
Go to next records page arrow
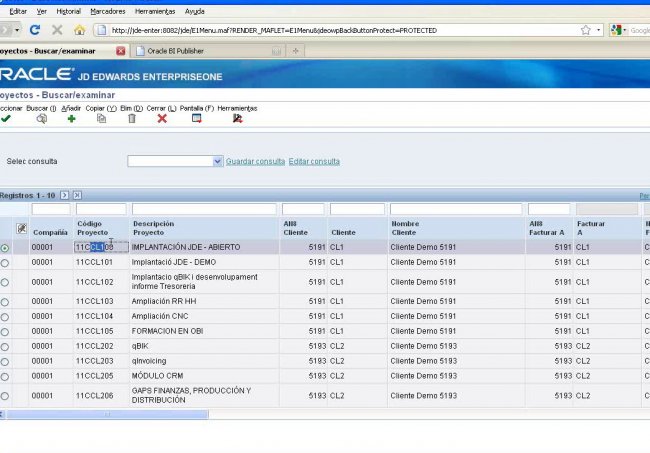(x=64, y=195)
